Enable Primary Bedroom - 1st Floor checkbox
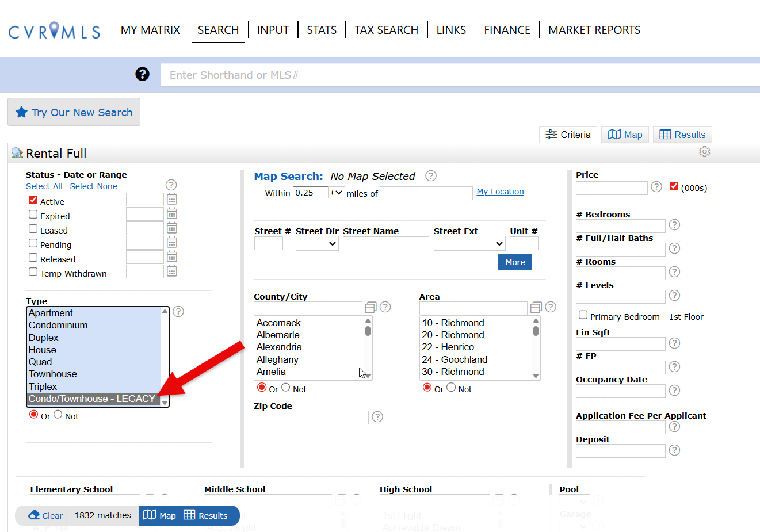Viewport: 760px width, 532px height. [x=583, y=315]
